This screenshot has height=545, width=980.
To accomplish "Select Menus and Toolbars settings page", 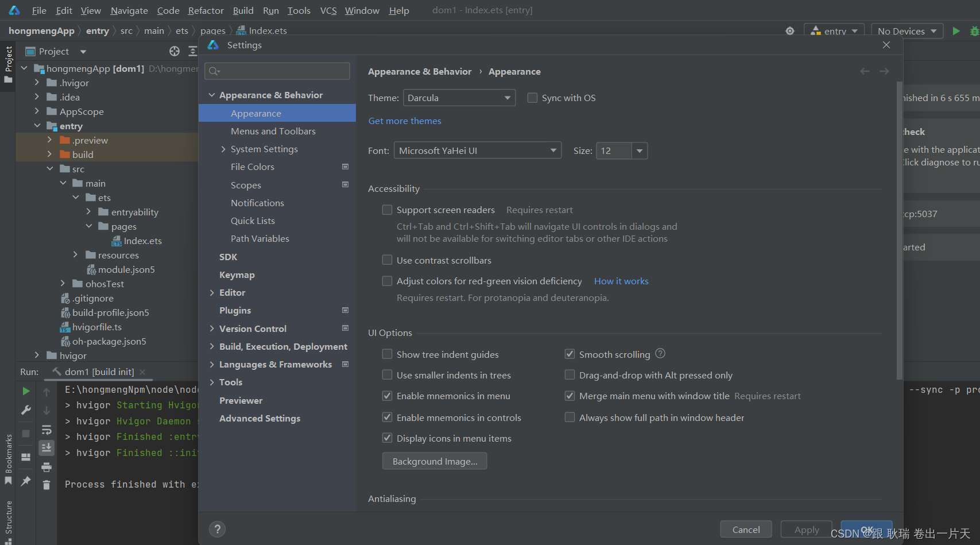I will (277, 132).
